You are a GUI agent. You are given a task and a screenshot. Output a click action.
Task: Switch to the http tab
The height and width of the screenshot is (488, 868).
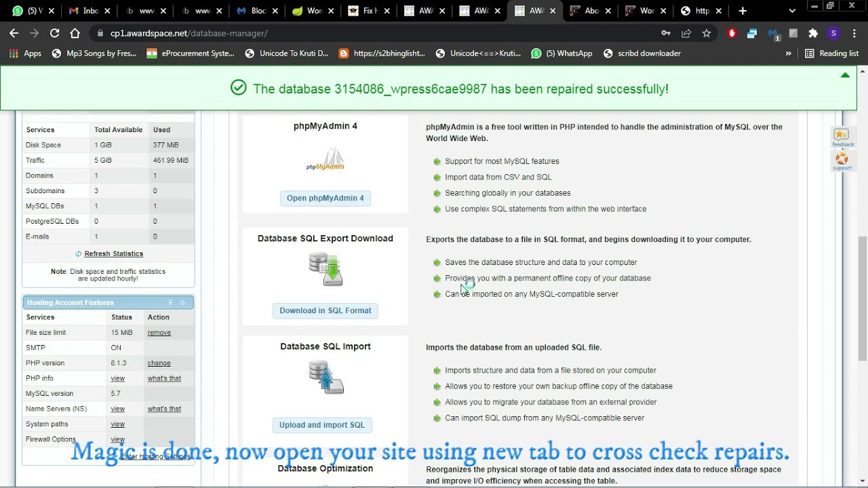[702, 11]
